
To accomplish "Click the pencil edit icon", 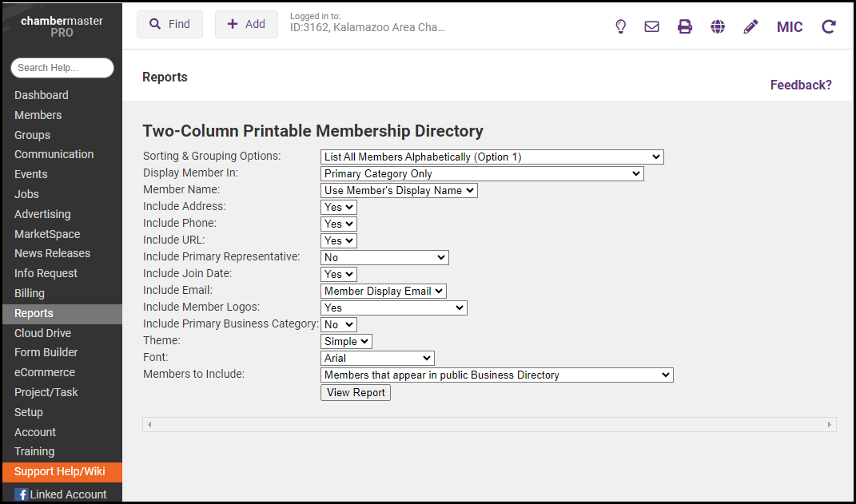I will coord(750,26).
